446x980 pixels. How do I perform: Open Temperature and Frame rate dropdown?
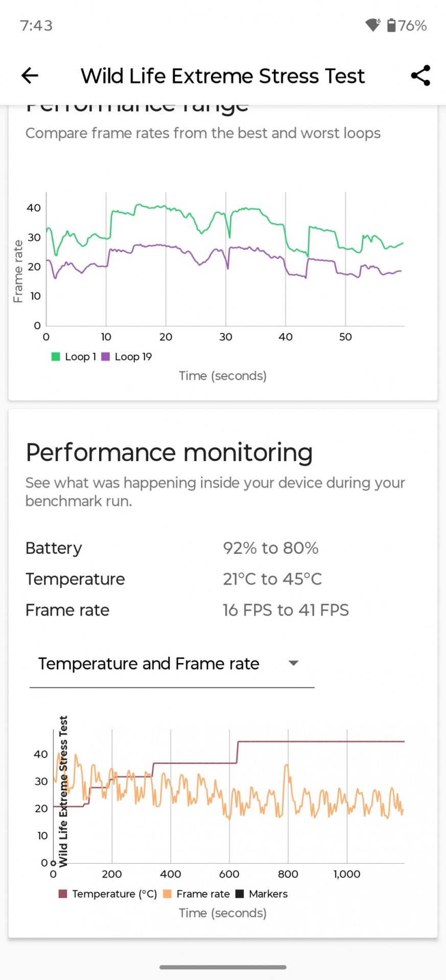coord(149,664)
